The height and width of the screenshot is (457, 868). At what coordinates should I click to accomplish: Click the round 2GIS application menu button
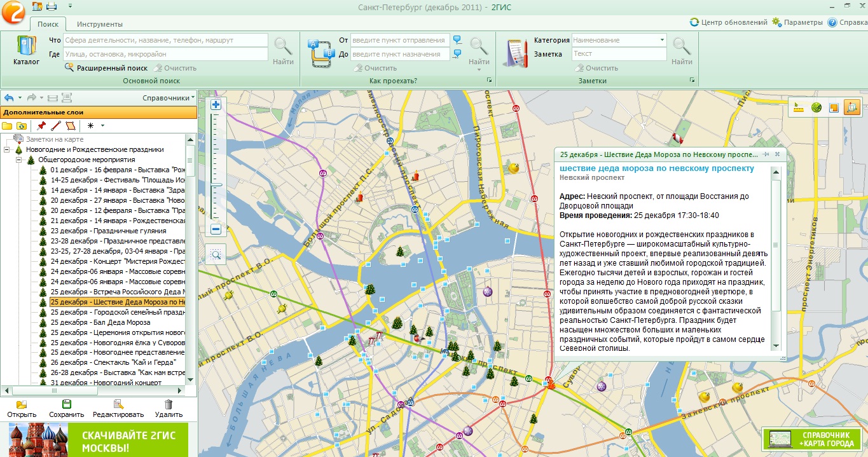coord(13,12)
